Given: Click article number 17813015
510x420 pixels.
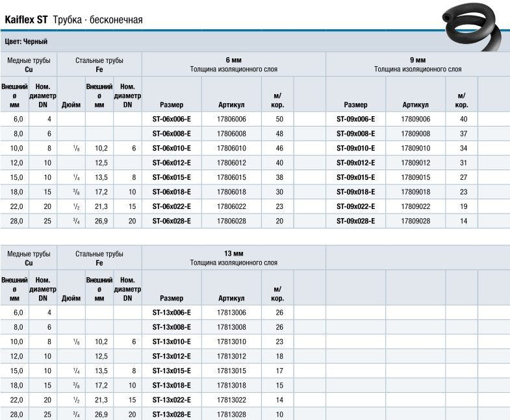Looking at the screenshot, I should click(x=231, y=371).
